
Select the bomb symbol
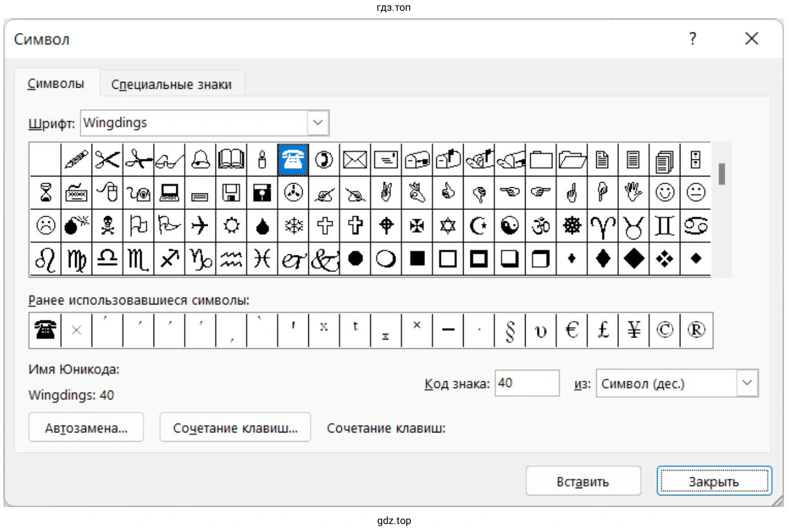[76, 226]
